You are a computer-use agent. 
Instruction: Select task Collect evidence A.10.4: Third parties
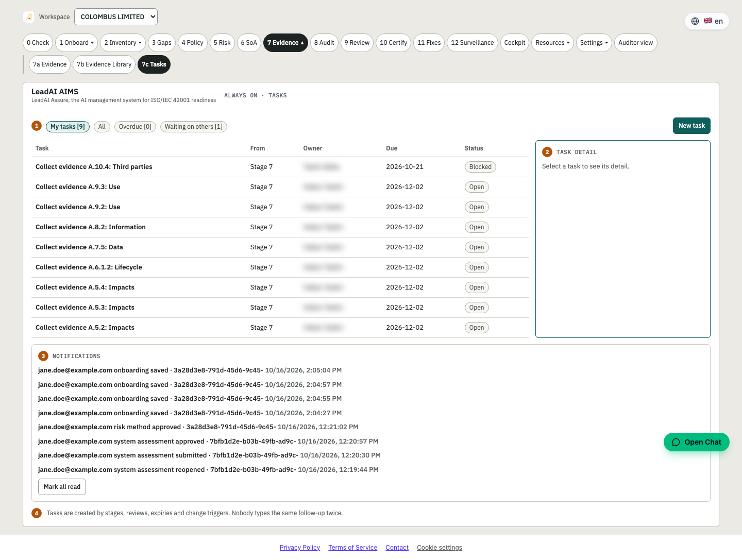coord(280,167)
